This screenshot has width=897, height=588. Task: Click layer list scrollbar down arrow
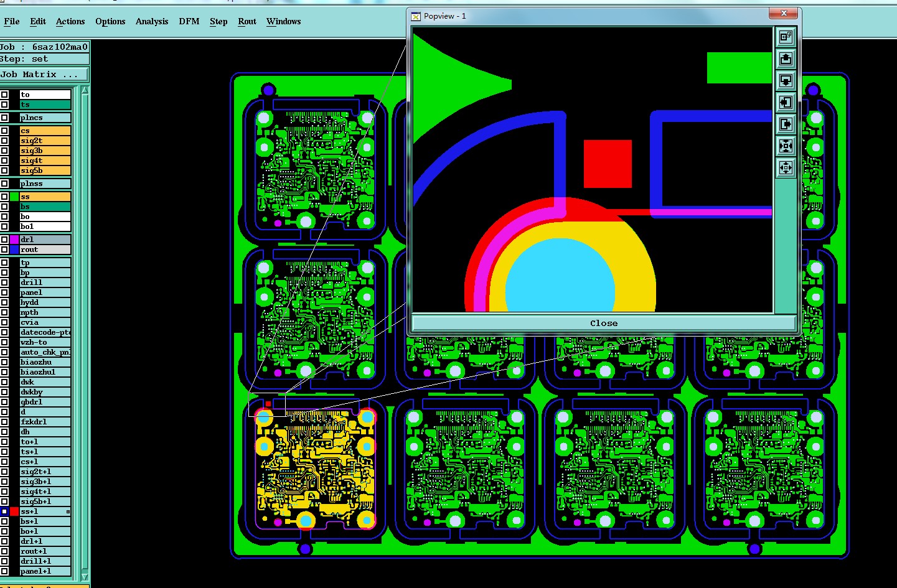85,577
